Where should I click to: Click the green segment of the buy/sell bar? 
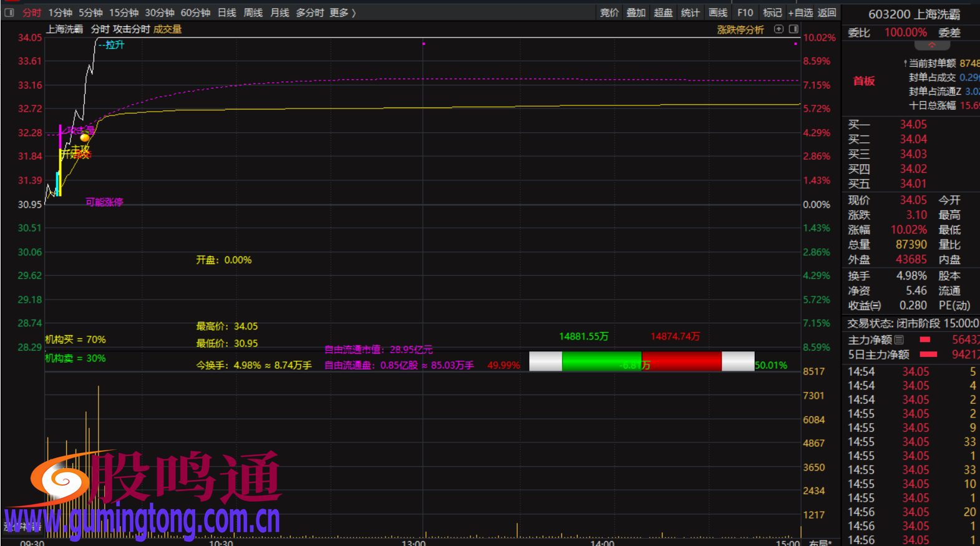tap(601, 361)
